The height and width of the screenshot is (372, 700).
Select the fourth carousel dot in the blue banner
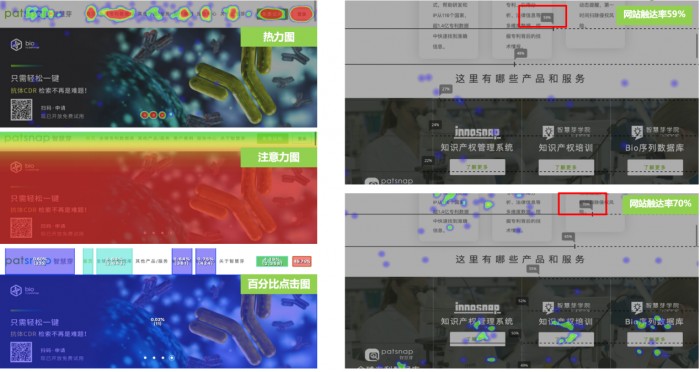tap(171, 358)
